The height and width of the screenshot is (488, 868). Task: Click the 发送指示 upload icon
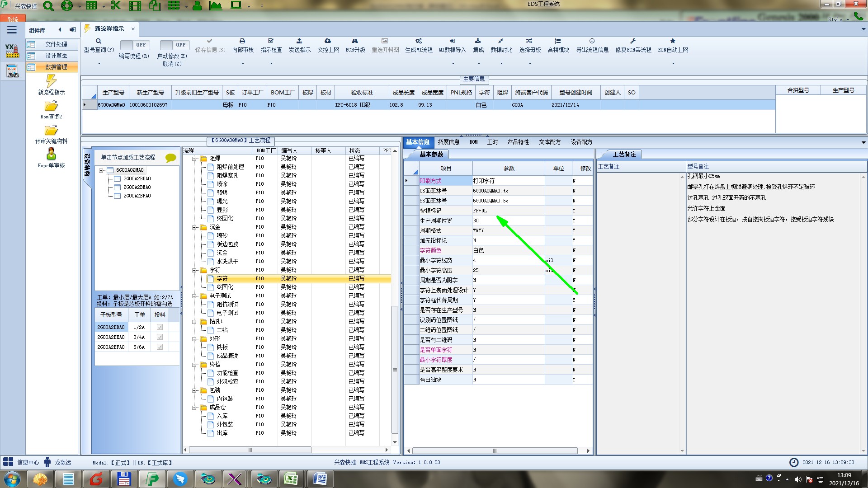coord(299,41)
